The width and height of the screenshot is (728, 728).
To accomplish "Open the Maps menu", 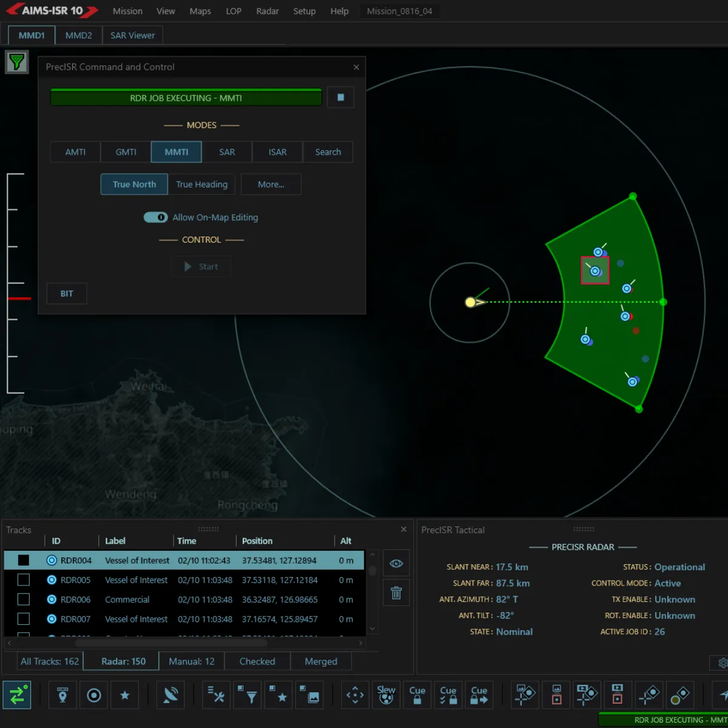I will tap(200, 11).
